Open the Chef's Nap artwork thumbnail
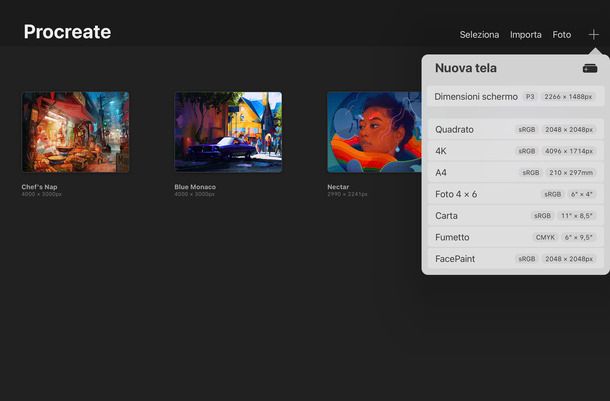Viewport: 610px width, 401px height. click(75, 132)
